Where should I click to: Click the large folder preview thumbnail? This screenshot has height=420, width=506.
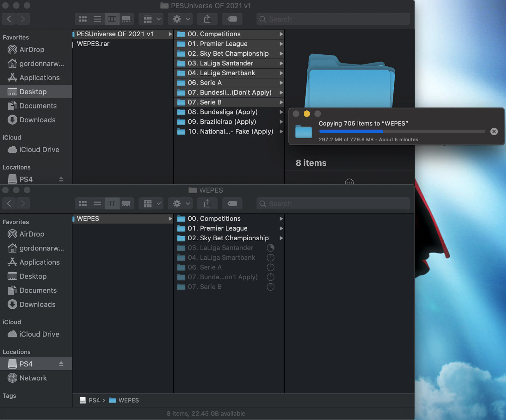pyautogui.click(x=350, y=81)
